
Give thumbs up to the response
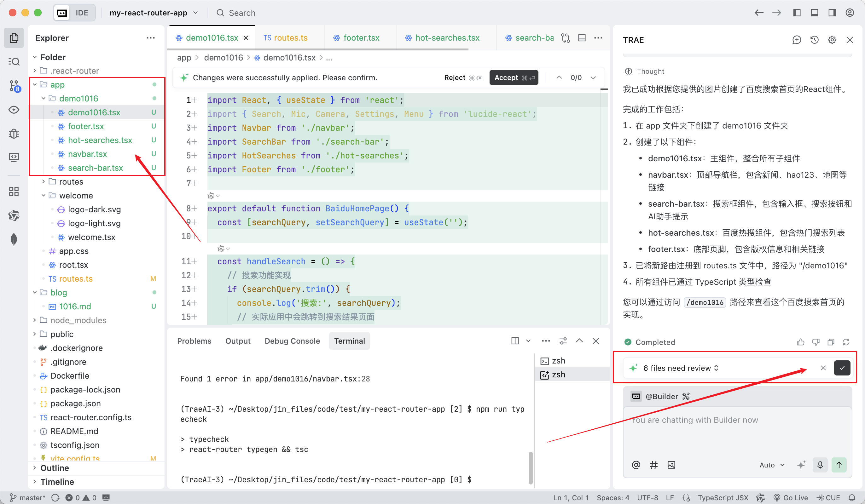[800, 342]
